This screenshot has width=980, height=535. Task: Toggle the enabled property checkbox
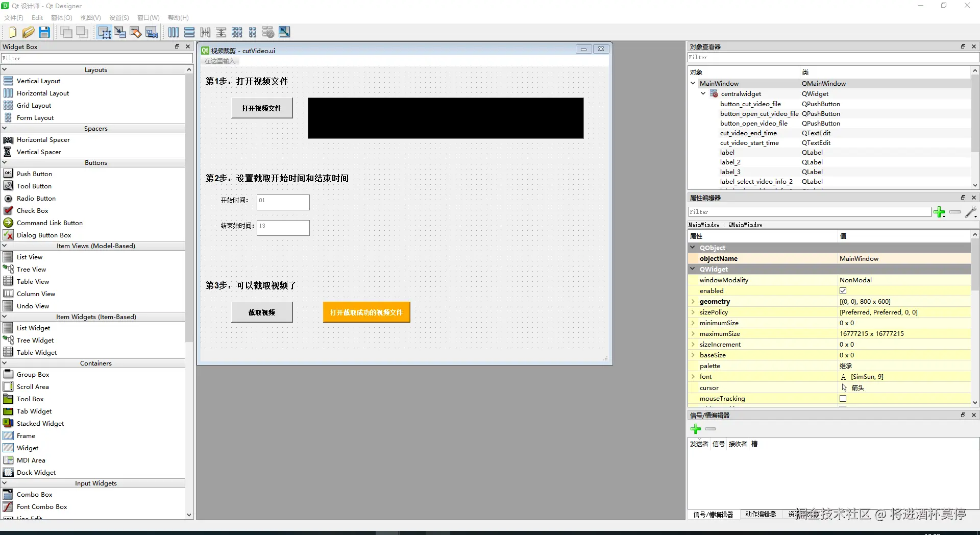[843, 291]
